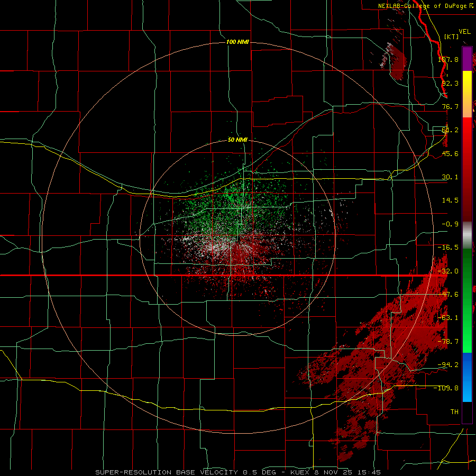Click the 14.5 velocity scale value

(x=450, y=200)
